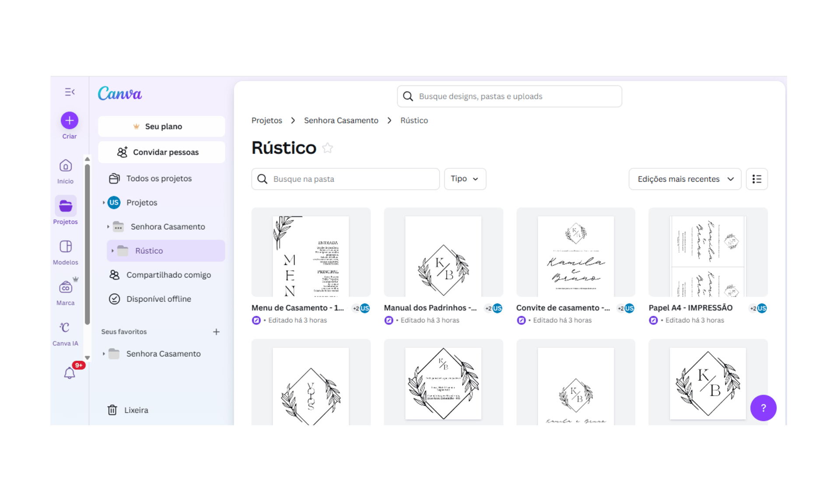Open Canva IA assistant icon
Screen dimensions: 840x504
pyautogui.click(x=65, y=328)
